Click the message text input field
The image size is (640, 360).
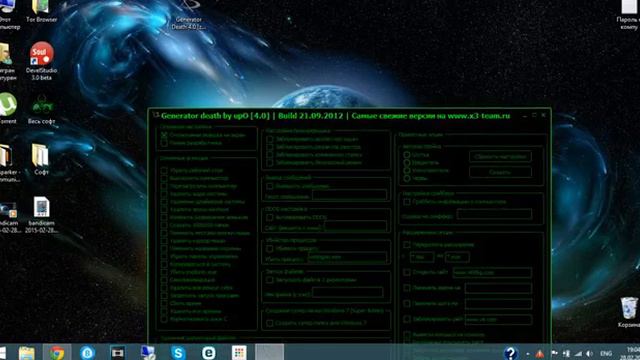[x=349, y=195]
